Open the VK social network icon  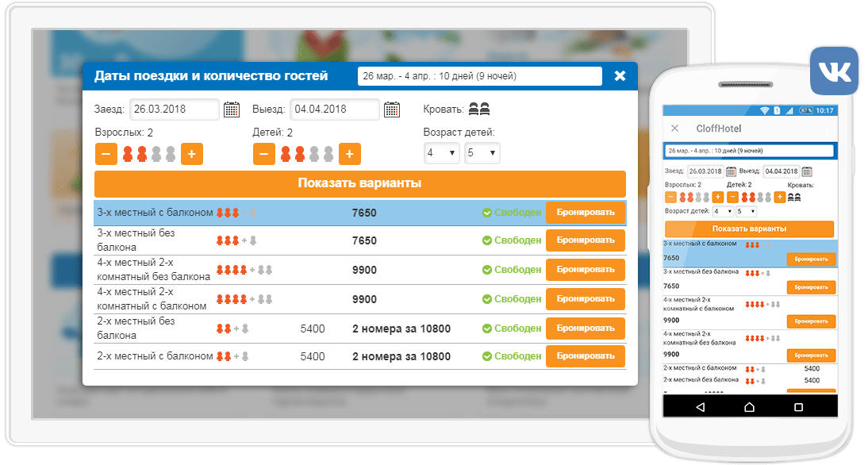[x=833, y=72]
